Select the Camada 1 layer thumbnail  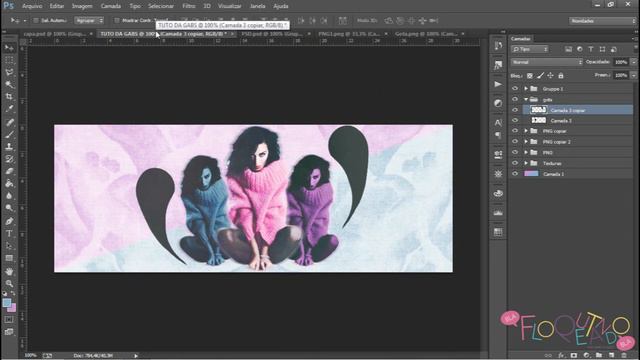531,173
